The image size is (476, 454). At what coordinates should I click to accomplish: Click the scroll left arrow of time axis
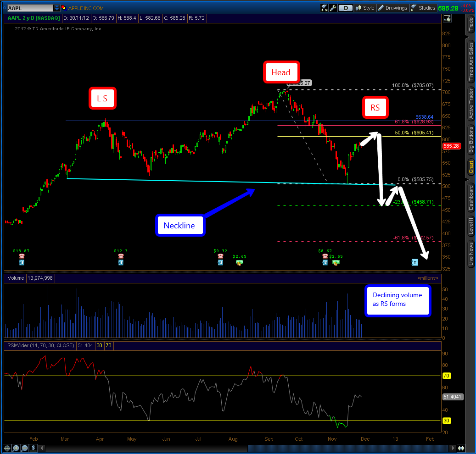(42, 448)
